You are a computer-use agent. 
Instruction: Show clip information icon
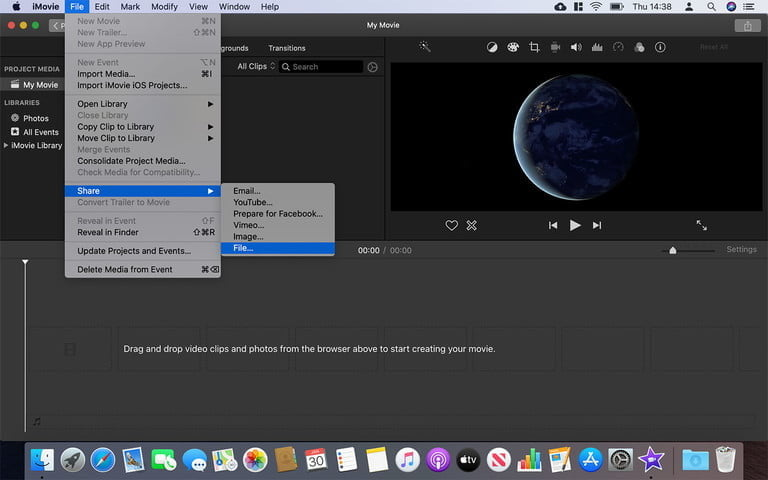point(660,47)
